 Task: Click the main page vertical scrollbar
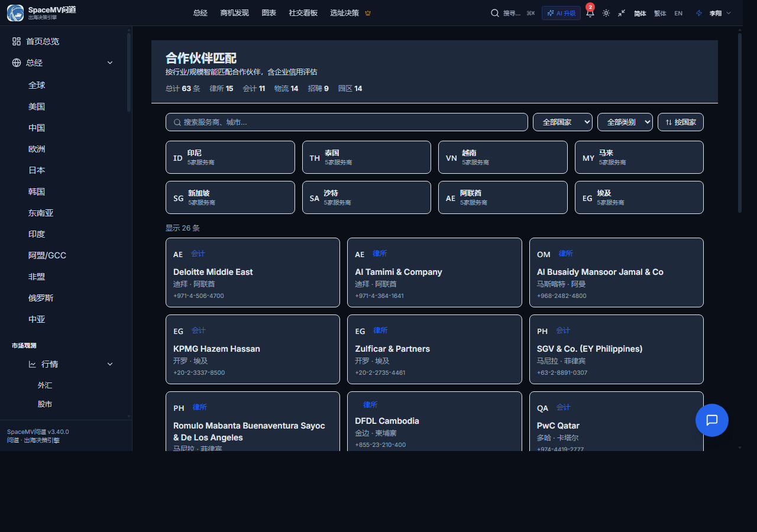739,123
